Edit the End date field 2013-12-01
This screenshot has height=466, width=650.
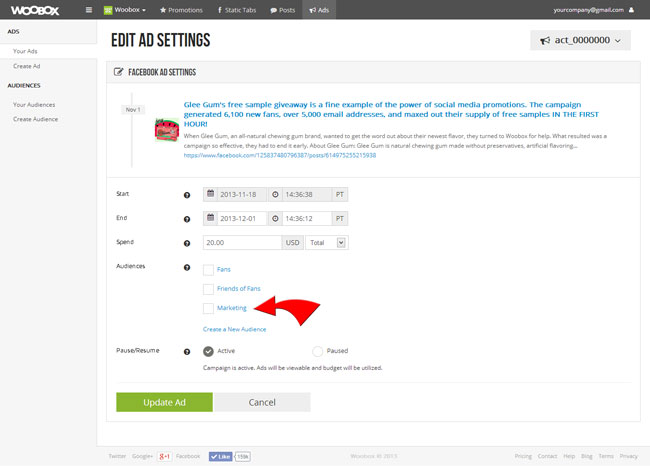(x=242, y=218)
